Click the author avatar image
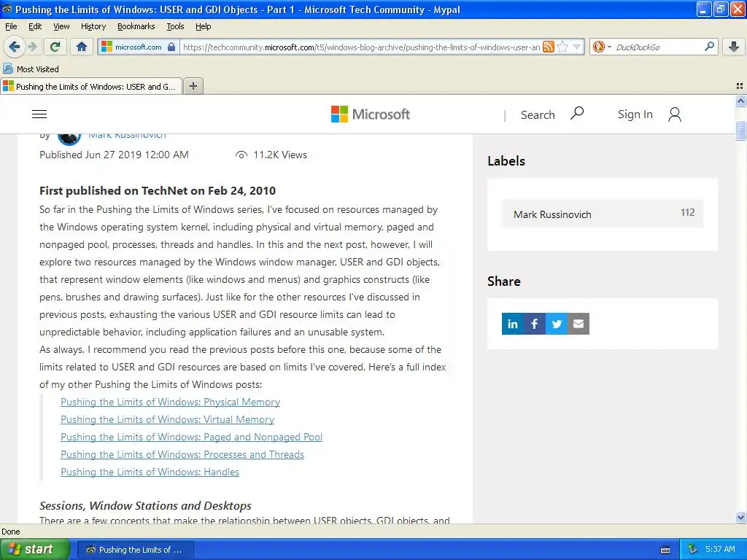 click(x=69, y=138)
